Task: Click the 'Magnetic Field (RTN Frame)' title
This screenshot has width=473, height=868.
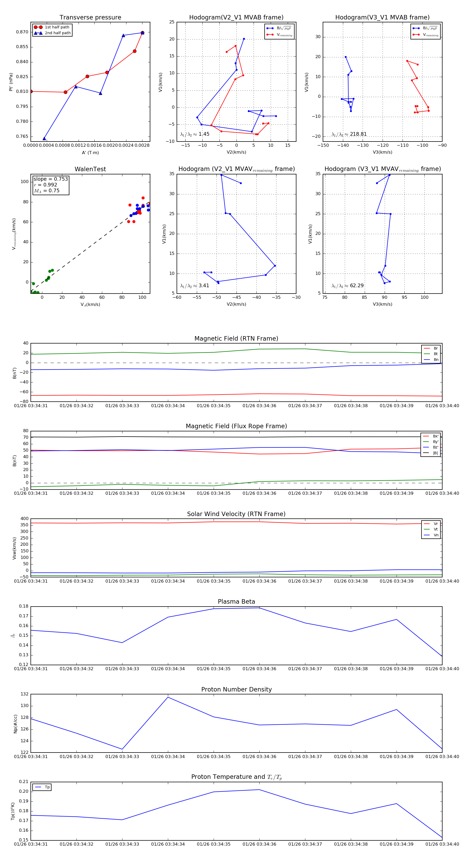Action: pyautogui.click(x=236, y=338)
